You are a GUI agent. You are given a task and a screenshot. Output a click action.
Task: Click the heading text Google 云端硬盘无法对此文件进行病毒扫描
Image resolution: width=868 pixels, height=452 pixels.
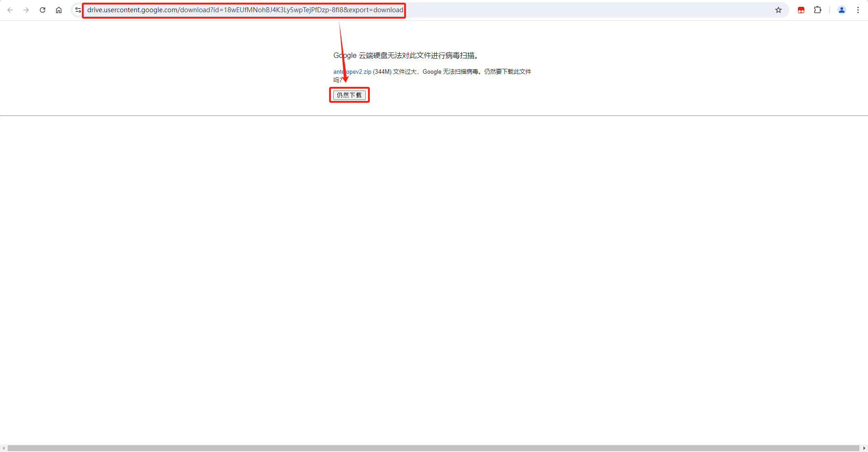pos(406,55)
